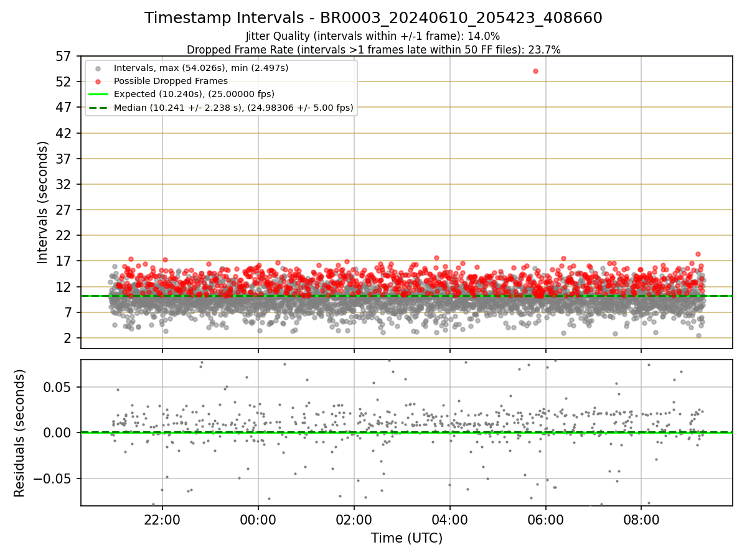Click legend entry Possible Dropped Frames
The image size is (747, 560).
[171, 81]
